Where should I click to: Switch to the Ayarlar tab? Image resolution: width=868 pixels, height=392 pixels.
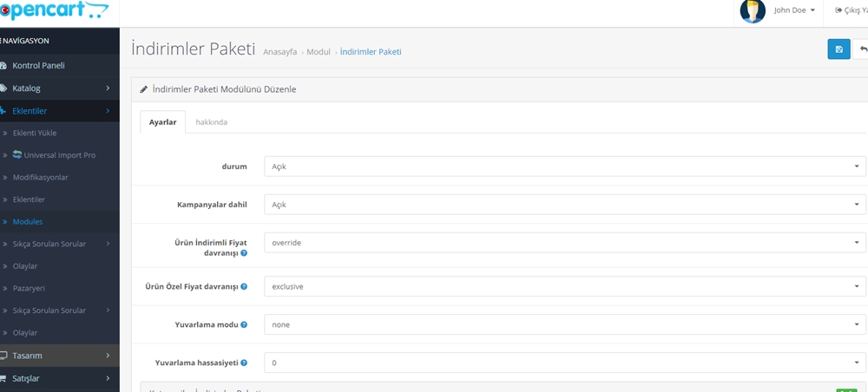163,122
